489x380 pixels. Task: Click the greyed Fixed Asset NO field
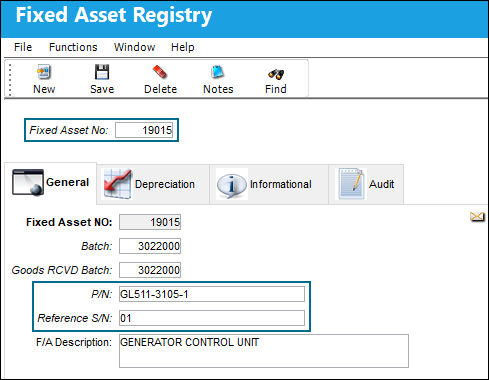pos(150,222)
